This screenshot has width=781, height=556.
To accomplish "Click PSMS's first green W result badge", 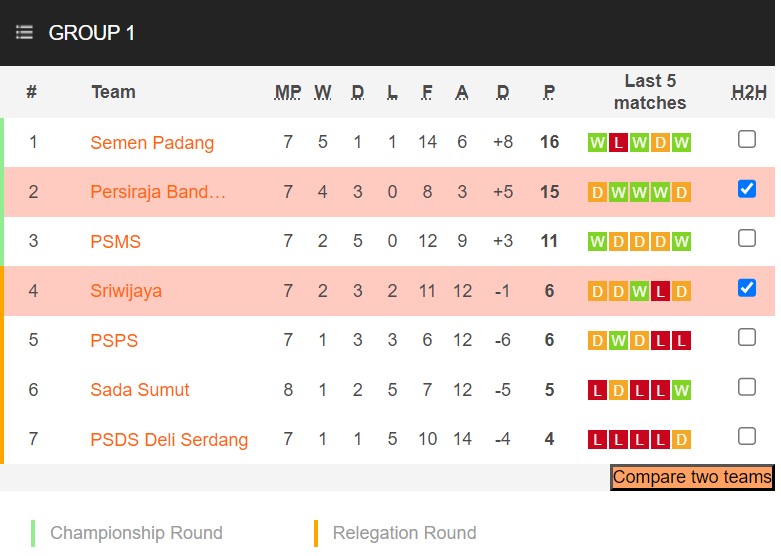I will (x=597, y=242).
